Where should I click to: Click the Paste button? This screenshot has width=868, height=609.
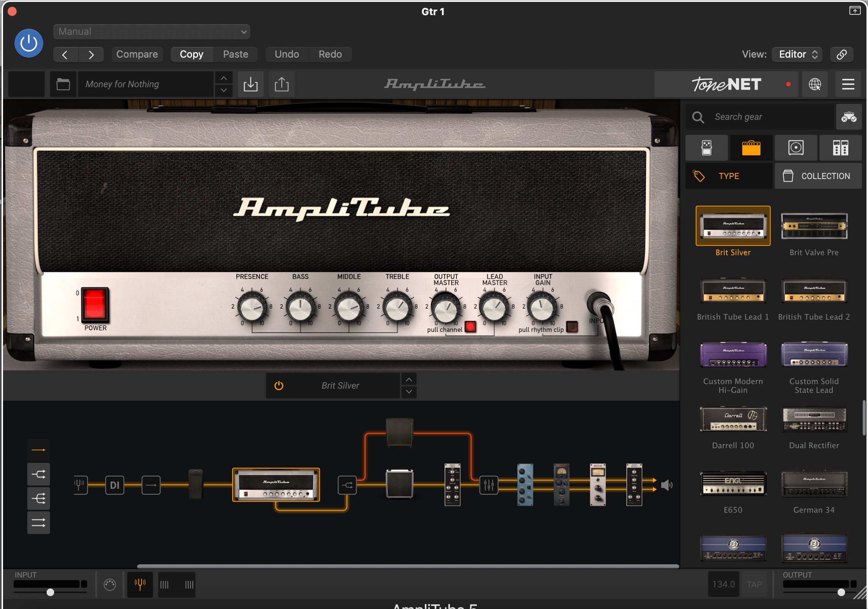236,54
